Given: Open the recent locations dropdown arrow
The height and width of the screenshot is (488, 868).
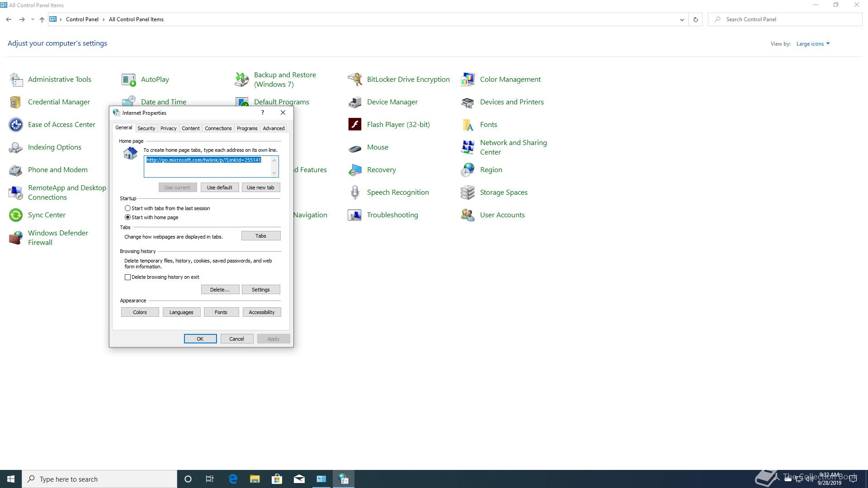Looking at the screenshot, I should coord(33,19).
